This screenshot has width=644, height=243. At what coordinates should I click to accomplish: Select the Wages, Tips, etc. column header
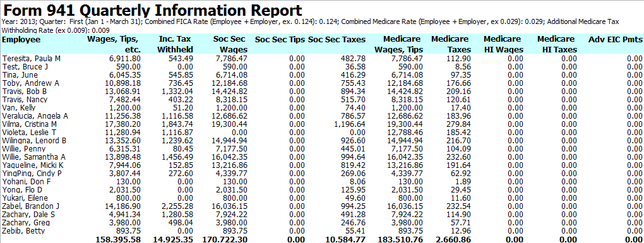tap(114, 44)
